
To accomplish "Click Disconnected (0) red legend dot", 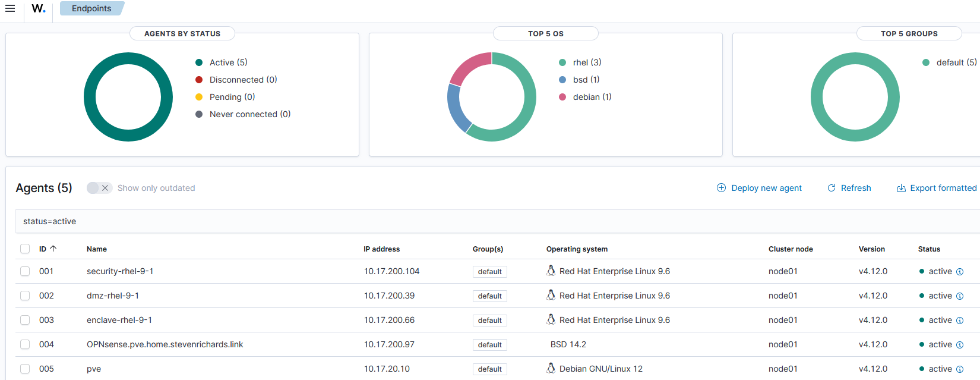I will tap(199, 80).
